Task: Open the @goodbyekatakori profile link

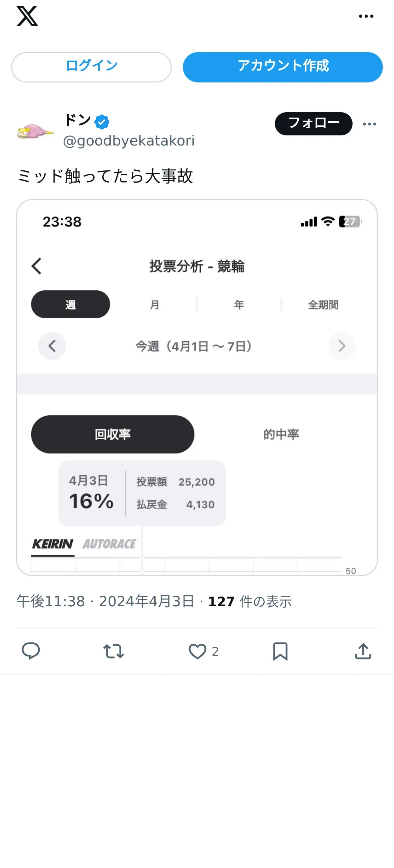Action: pos(129,141)
